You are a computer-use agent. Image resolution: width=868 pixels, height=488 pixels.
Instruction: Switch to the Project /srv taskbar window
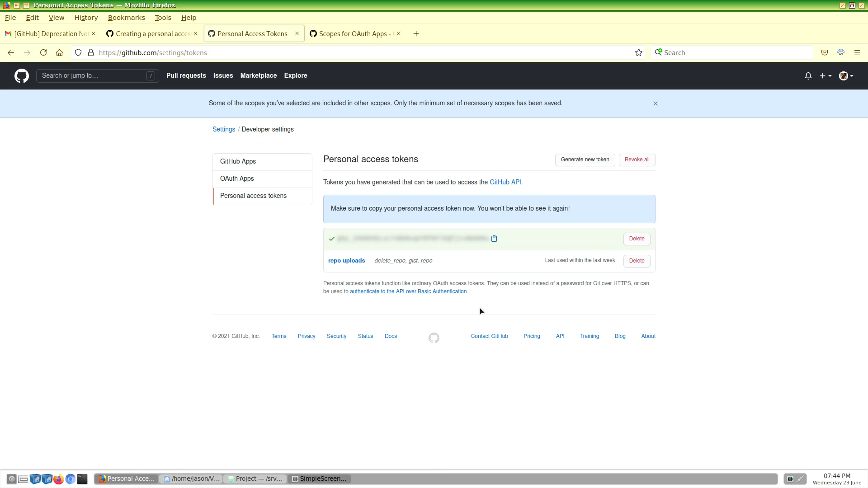coord(255,479)
